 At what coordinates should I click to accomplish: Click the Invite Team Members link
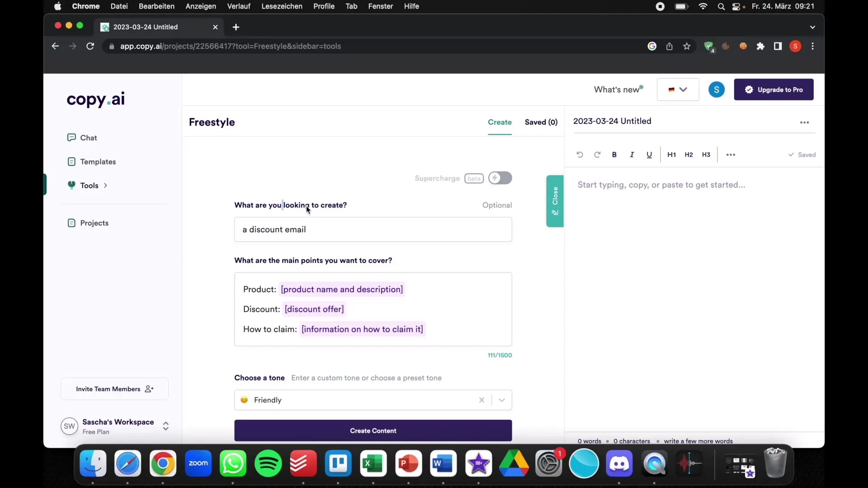(x=114, y=389)
